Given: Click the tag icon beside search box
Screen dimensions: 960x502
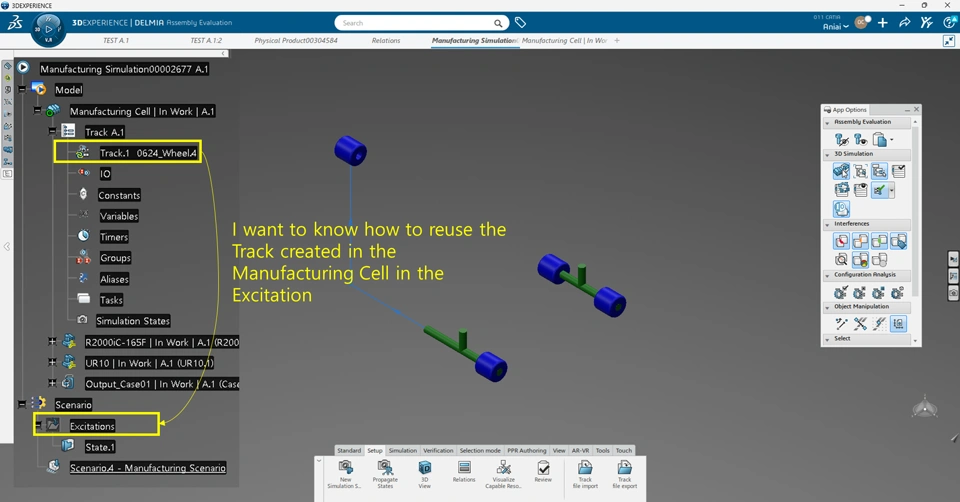Looking at the screenshot, I should pos(520,23).
